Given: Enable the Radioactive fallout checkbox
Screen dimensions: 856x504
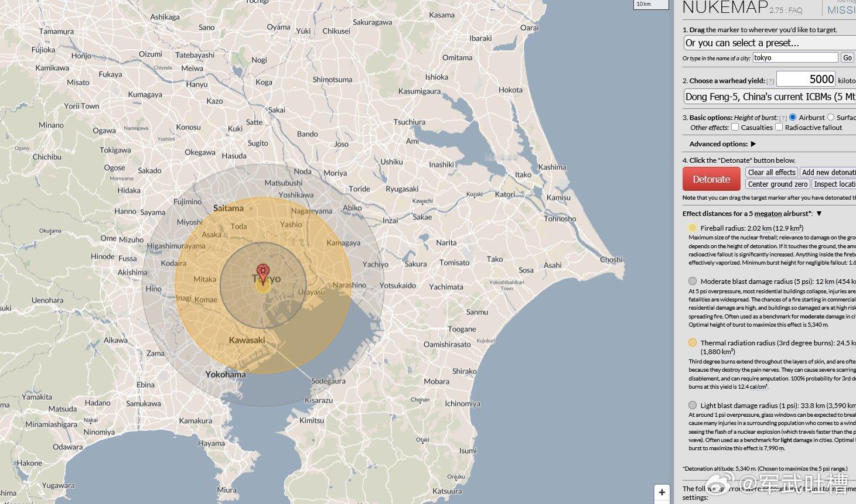Looking at the screenshot, I should pyautogui.click(x=779, y=126).
